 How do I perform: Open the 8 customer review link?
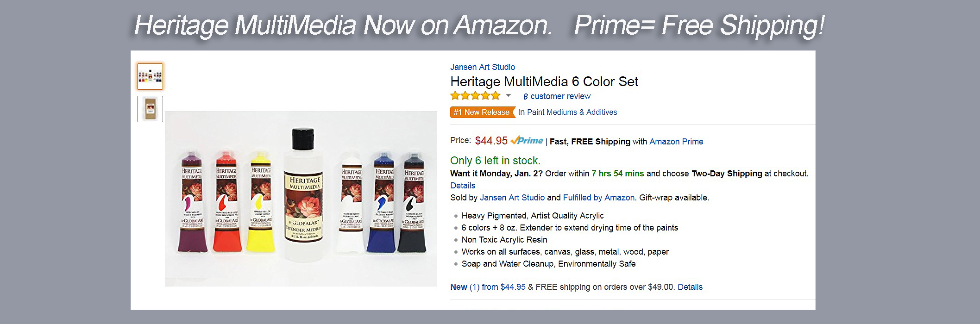[557, 96]
